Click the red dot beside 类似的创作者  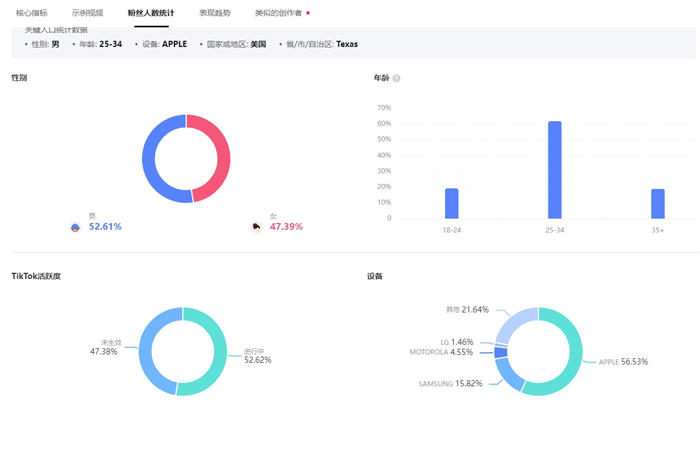coord(308,13)
